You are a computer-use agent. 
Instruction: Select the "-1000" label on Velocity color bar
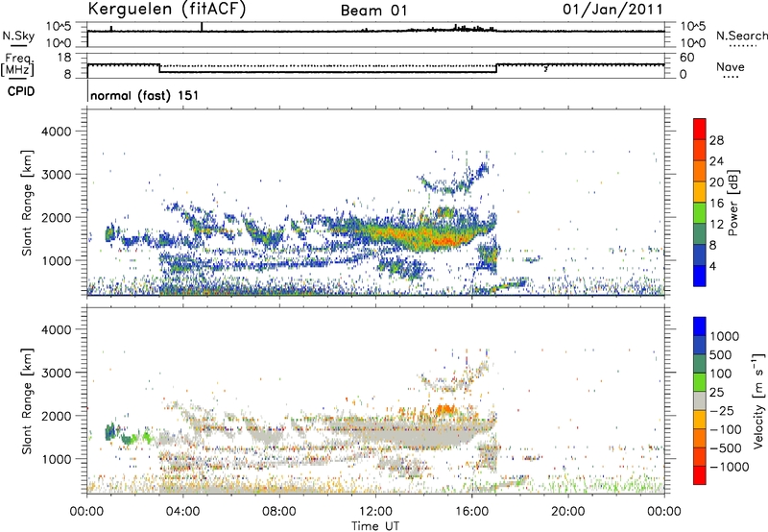tap(729, 467)
